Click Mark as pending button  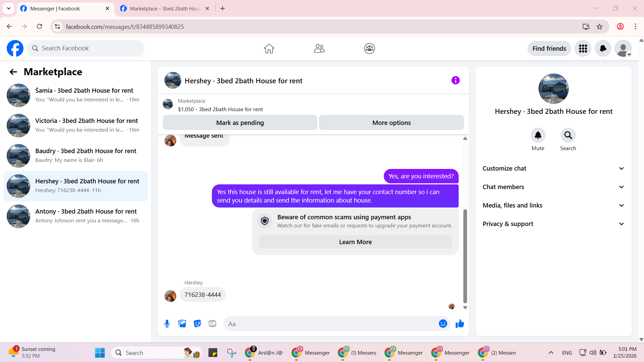click(240, 123)
